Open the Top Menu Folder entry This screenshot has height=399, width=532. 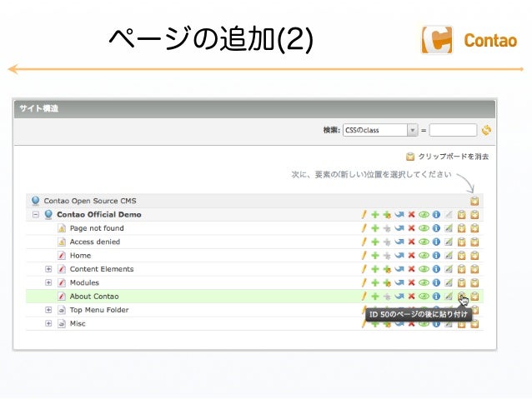coord(99,310)
